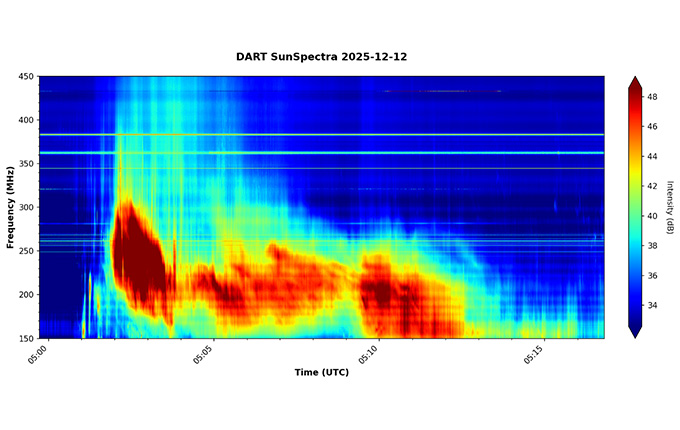Click the dark red colorbar top arrow

click(x=634, y=82)
